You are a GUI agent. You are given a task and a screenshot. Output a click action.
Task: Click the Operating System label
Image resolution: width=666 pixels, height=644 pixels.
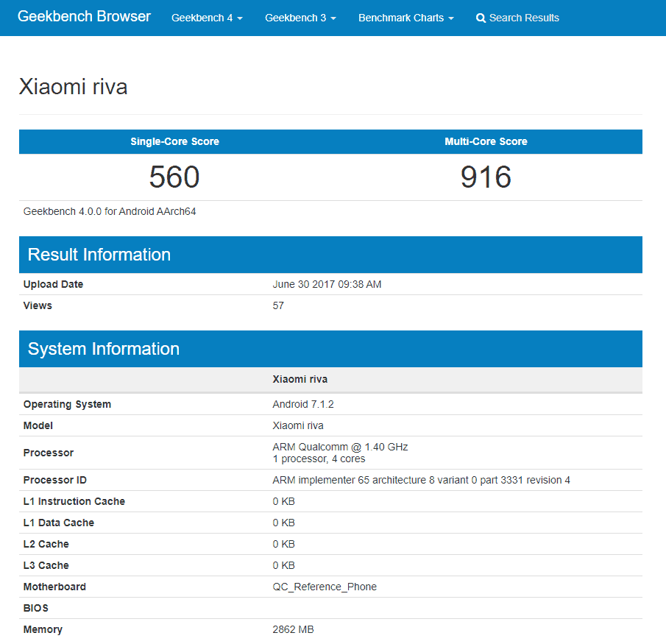click(67, 404)
